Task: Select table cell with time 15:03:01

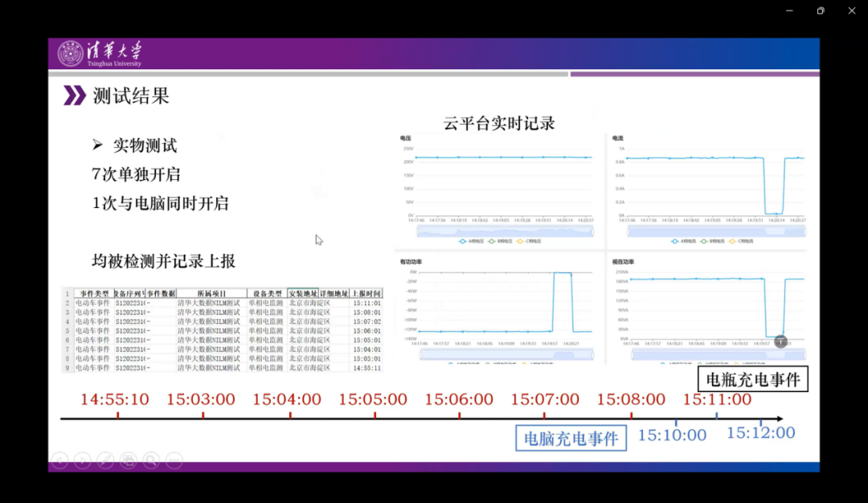Action: pos(366,358)
